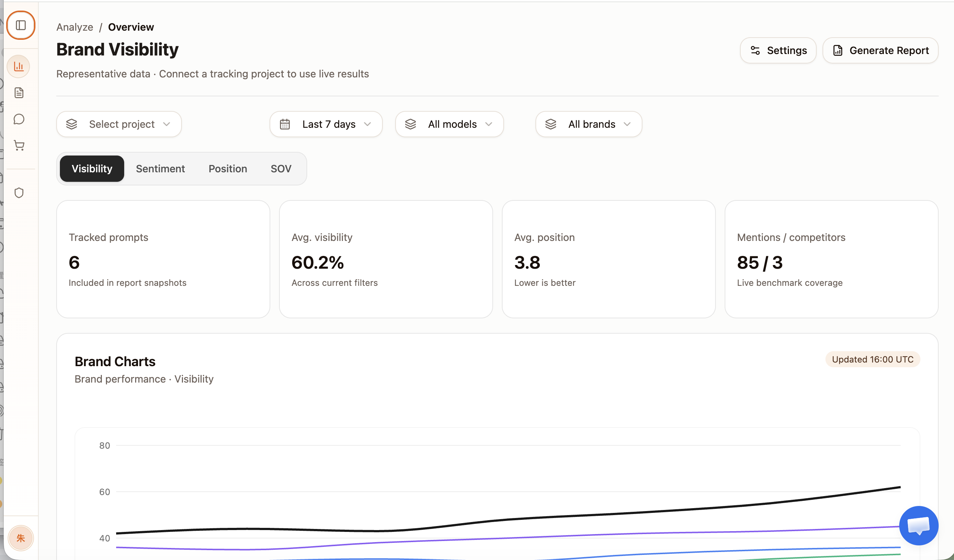
Task: Open the shopping cart sidebar icon
Action: [x=19, y=146]
